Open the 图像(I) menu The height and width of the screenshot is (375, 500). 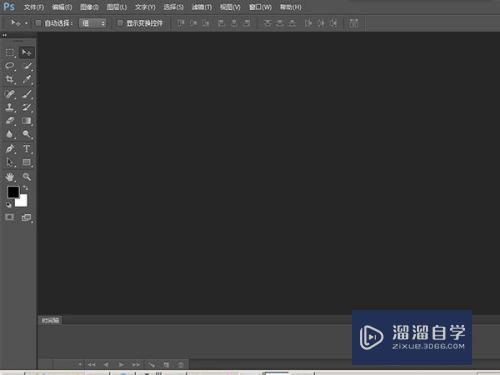tap(89, 7)
